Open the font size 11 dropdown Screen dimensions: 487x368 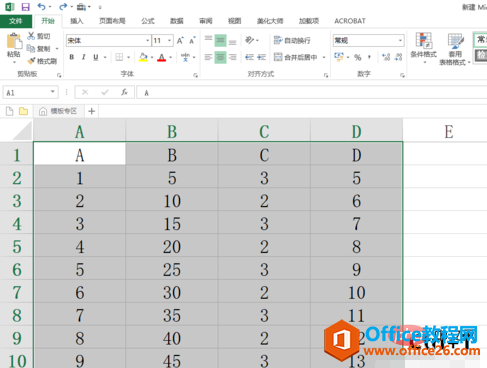[170, 41]
